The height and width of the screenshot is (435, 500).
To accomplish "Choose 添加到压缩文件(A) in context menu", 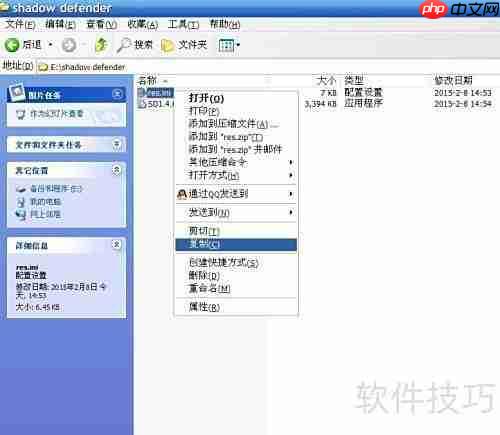I will pos(236,124).
